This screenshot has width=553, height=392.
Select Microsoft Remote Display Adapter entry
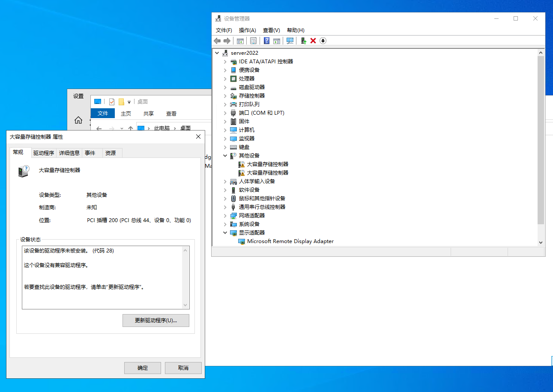(290, 241)
